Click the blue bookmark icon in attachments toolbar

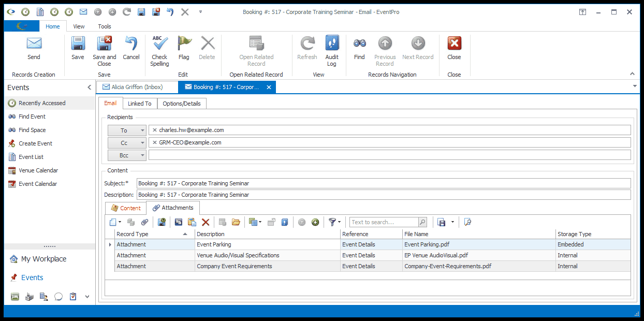[284, 222]
